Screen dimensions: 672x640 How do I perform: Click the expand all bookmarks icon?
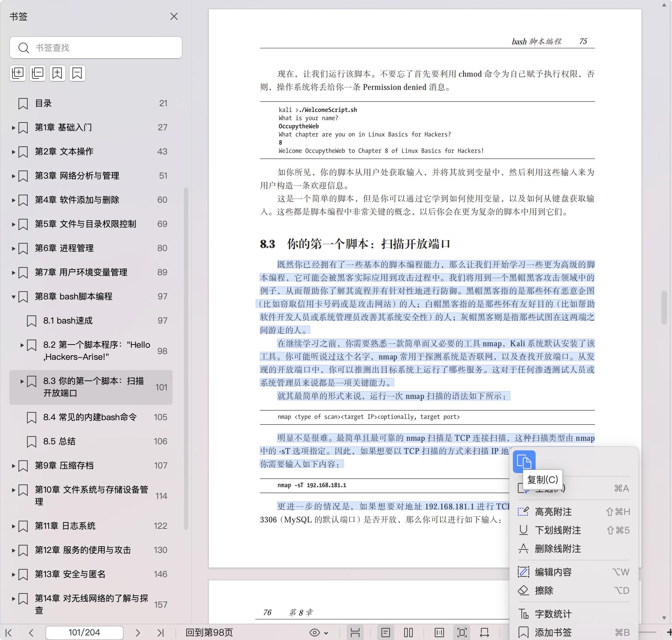[18, 73]
